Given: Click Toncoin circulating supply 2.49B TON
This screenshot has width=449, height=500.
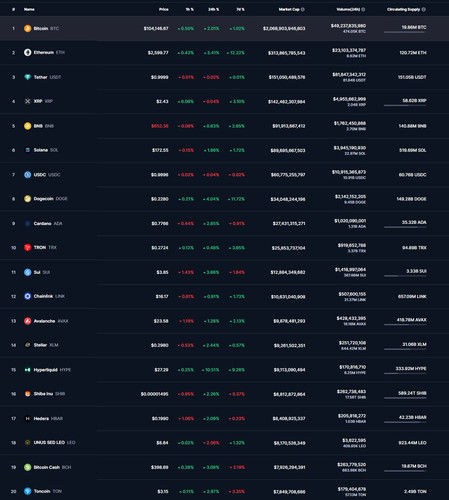Looking at the screenshot, I should click(415, 491).
